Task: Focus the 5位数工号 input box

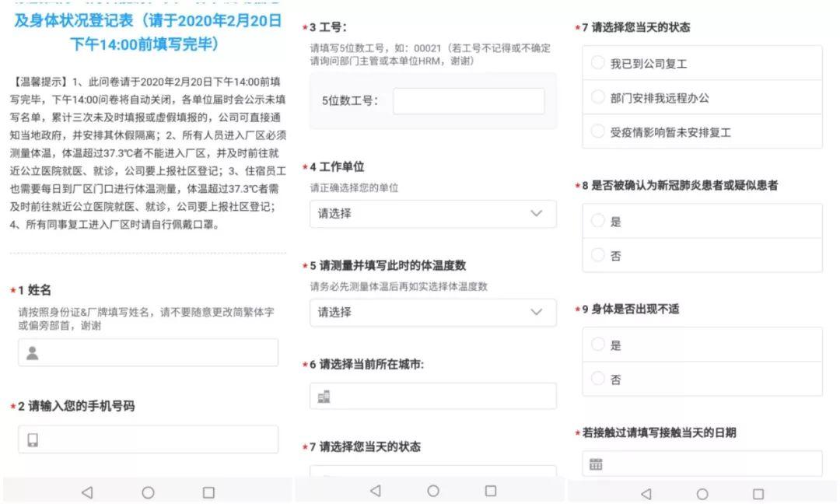Action: [x=468, y=101]
